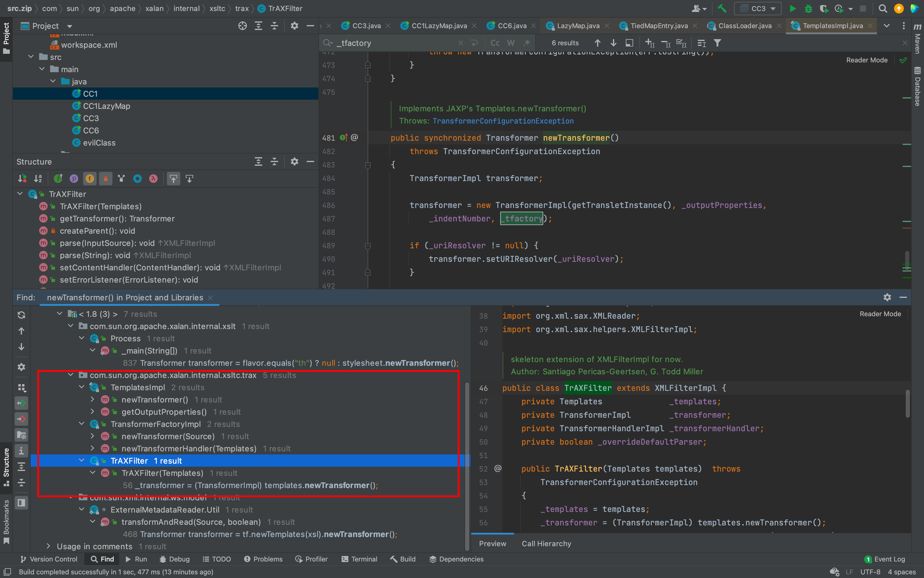924x578 pixels.
Task: Expand Usage in comments node
Action: tap(48, 546)
